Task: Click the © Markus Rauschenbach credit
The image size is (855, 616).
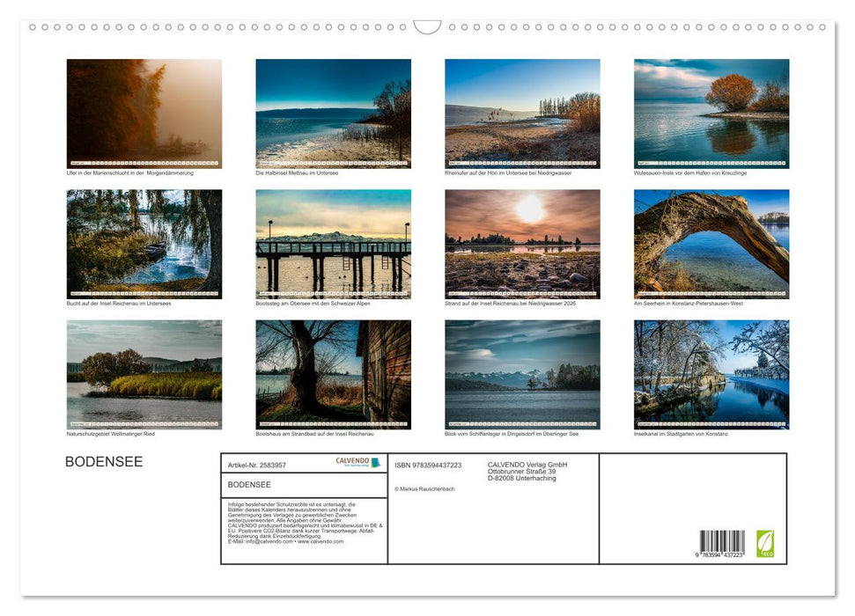Action: click(x=424, y=489)
